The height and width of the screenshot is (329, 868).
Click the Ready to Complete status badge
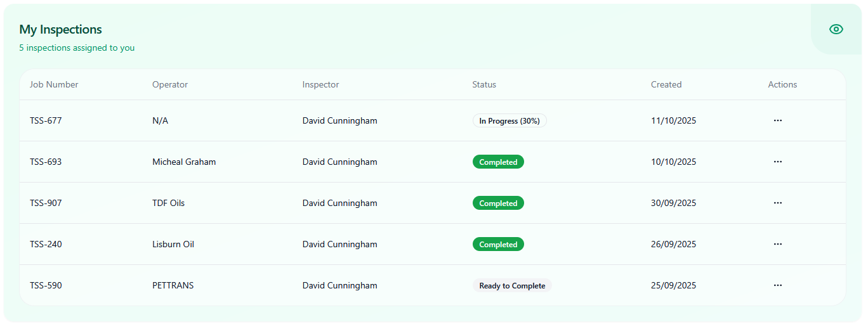click(512, 286)
